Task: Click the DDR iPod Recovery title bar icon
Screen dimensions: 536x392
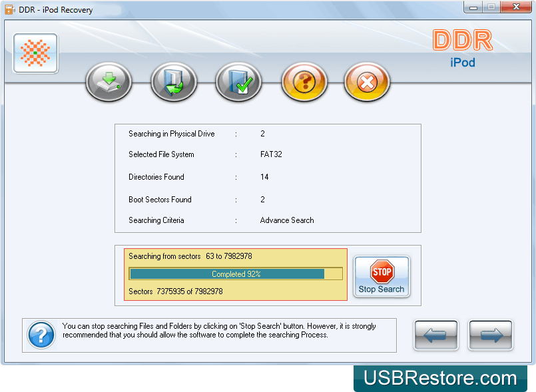Action: coord(10,9)
